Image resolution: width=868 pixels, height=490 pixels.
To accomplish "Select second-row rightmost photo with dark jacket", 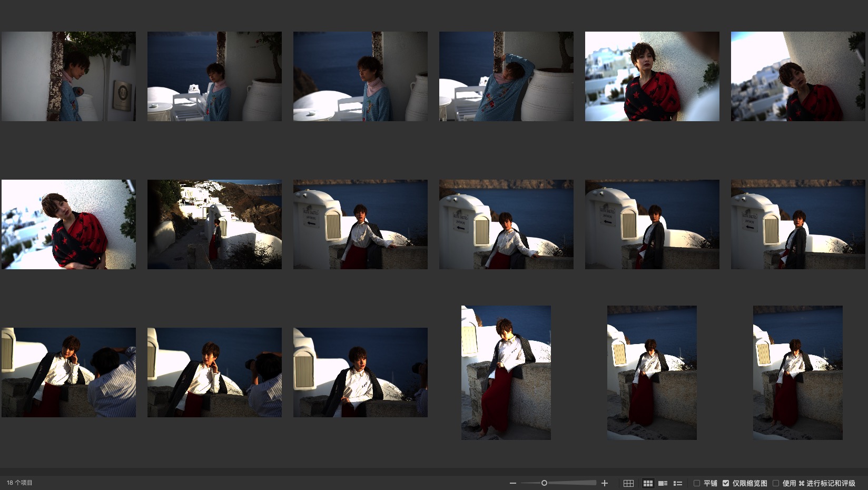I will pyautogui.click(x=797, y=224).
